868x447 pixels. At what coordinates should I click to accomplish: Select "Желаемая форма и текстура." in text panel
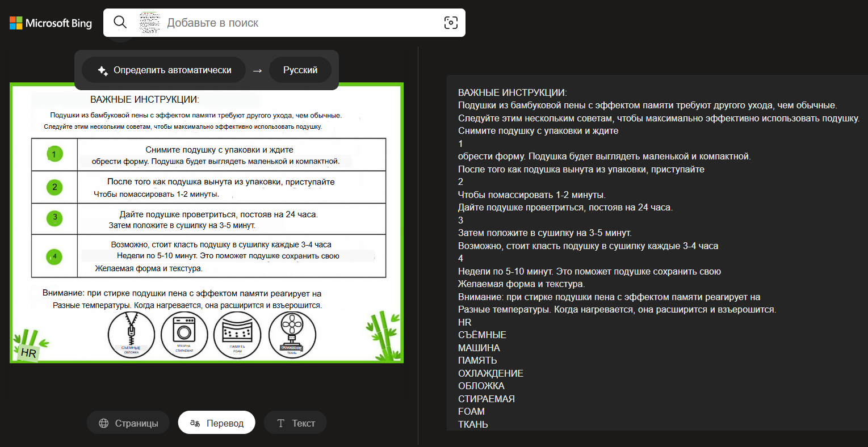click(522, 284)
